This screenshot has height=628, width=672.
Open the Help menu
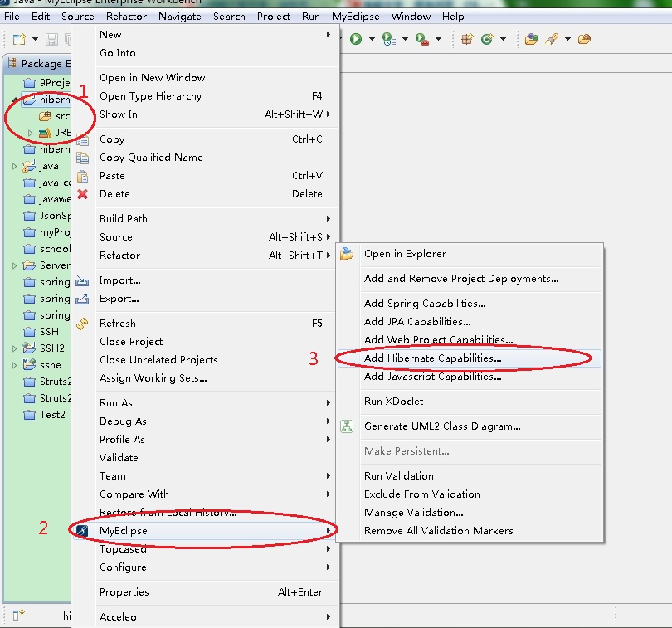click(453, 17)
